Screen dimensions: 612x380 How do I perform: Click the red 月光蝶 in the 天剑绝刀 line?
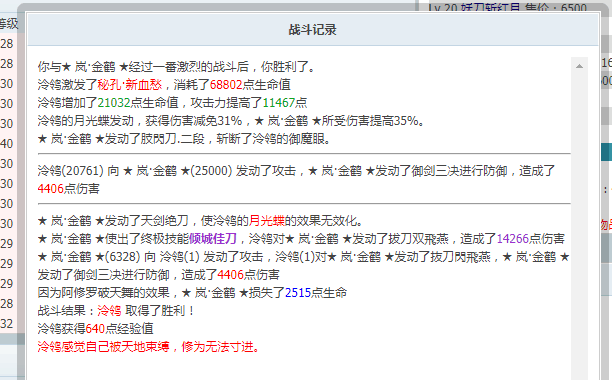click(267, 221)
